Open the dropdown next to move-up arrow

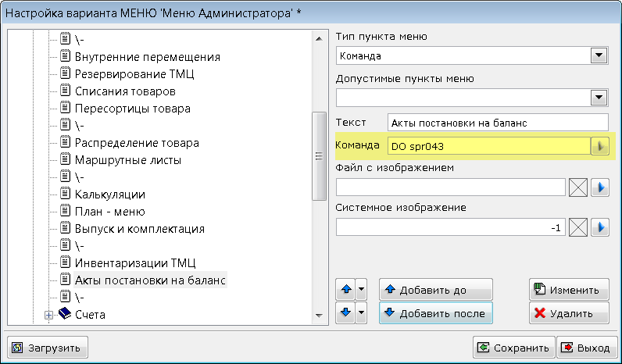click(361, 290)
